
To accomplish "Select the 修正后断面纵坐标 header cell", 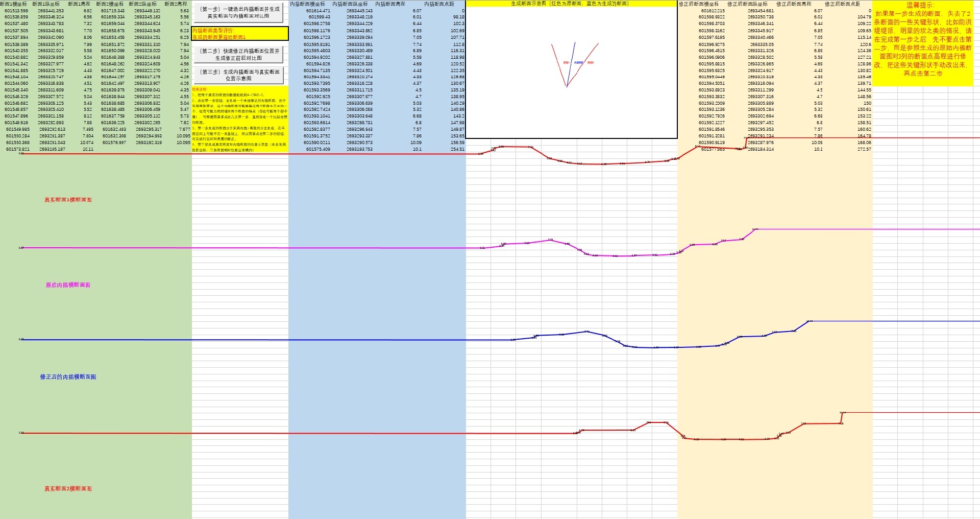I will (747, 4).
